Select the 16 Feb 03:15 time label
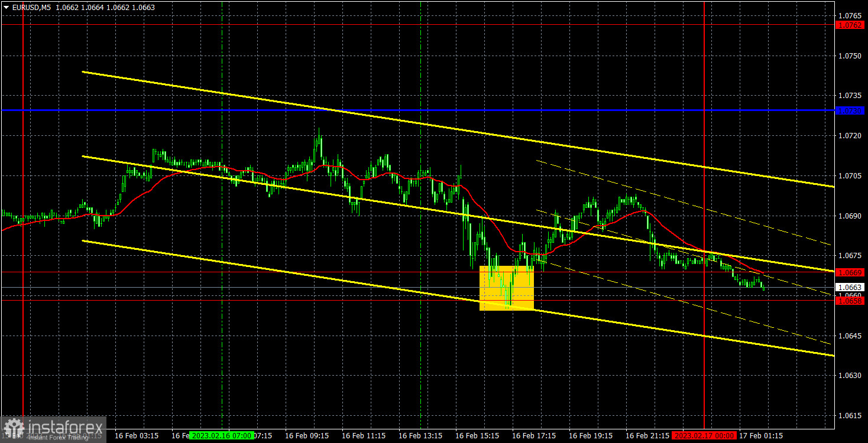This screenshot has height=443, width=868. 137,435
